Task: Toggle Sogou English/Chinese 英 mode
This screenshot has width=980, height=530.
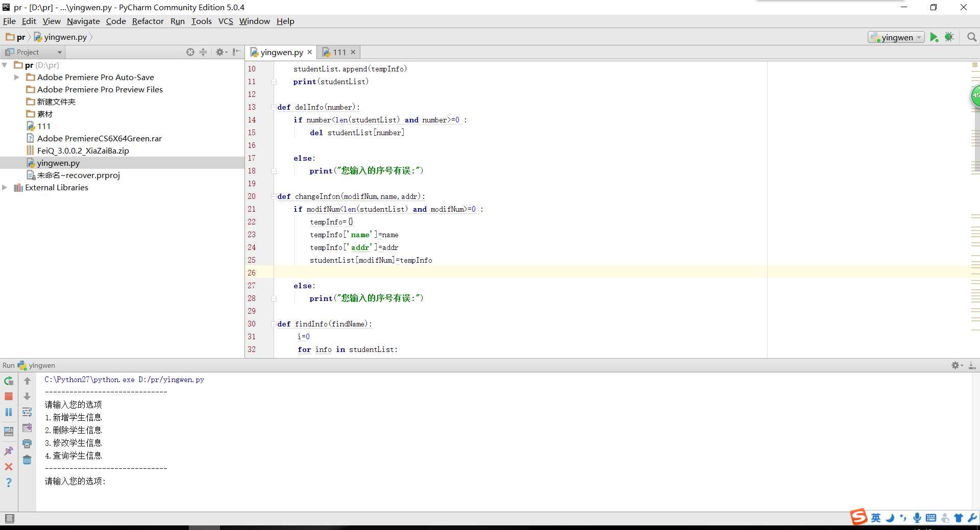Action: click(876, 518)
